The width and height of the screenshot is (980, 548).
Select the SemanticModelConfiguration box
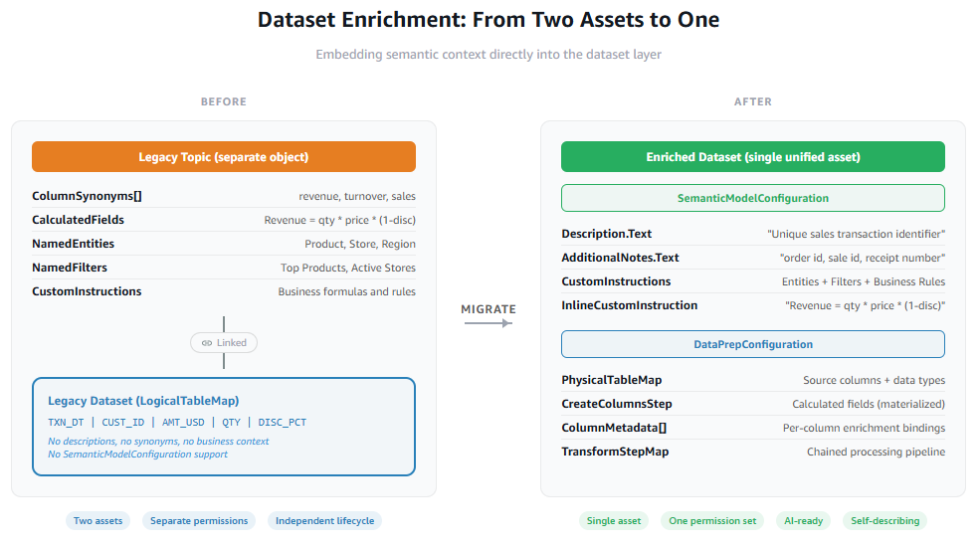pos(752,198)
